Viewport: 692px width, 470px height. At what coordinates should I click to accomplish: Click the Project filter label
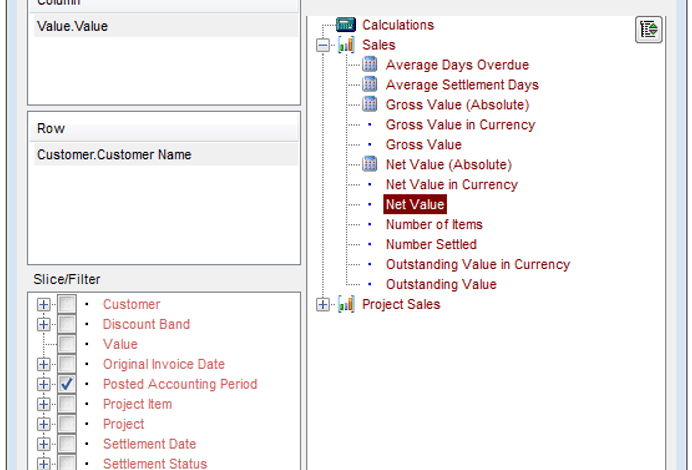coord(123,424)
